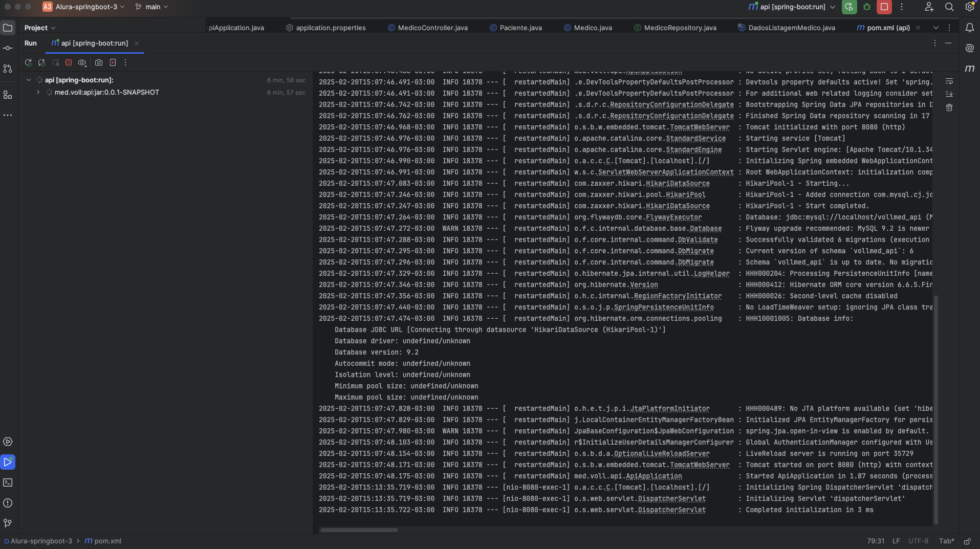This screenshot has width=980, height=549.
Task: Open the FlywayExecutor link in console
Action: click(673, 217)
